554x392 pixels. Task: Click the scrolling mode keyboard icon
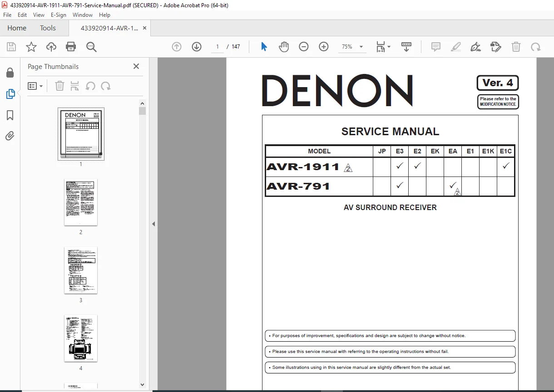pyautogui.click(x=406, y=47)
